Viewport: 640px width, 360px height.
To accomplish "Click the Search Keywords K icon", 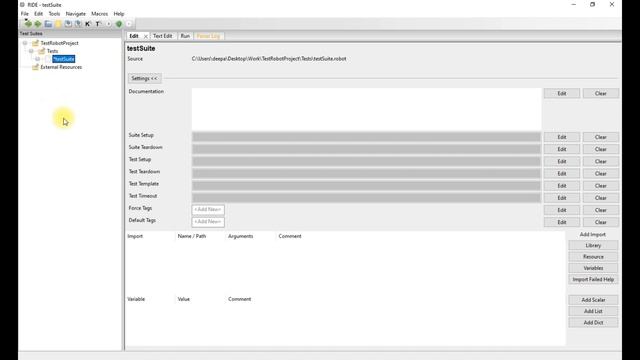I will [88, 24].
